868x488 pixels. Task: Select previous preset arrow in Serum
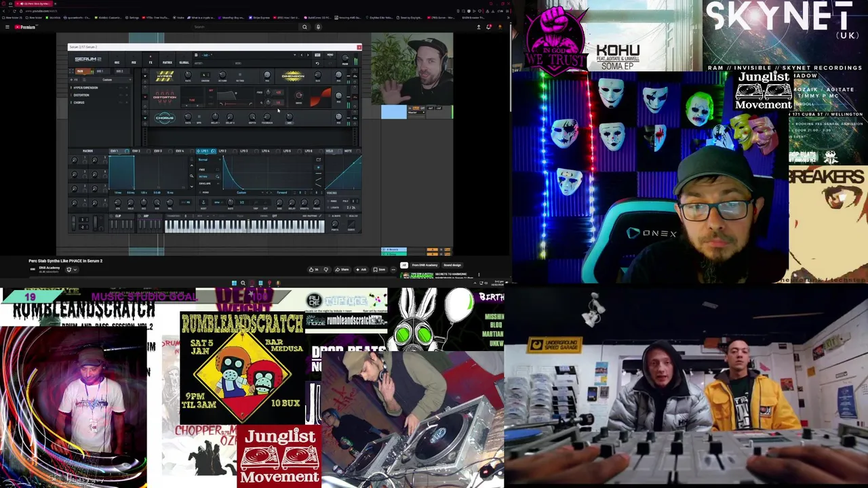coord(302,55)
